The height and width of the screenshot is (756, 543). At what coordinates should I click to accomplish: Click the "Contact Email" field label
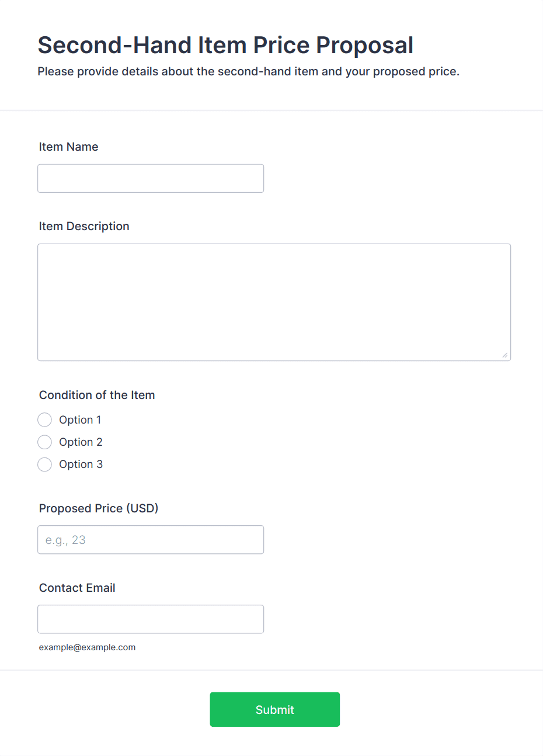(77, 588)
